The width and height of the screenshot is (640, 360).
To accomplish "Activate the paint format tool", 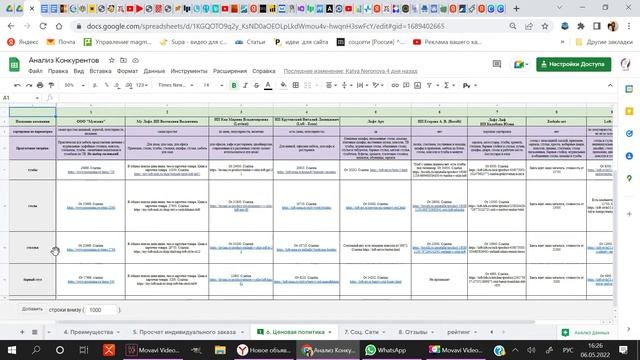I will pos(51,85).
